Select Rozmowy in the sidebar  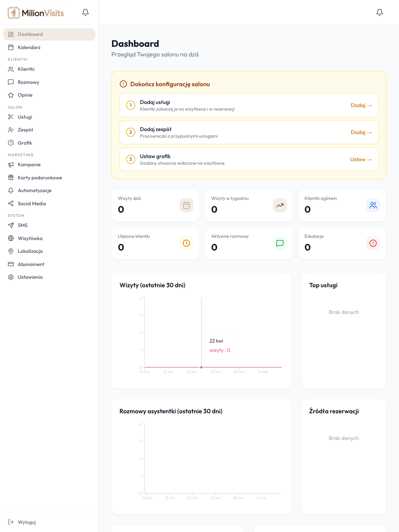[49, 82]
